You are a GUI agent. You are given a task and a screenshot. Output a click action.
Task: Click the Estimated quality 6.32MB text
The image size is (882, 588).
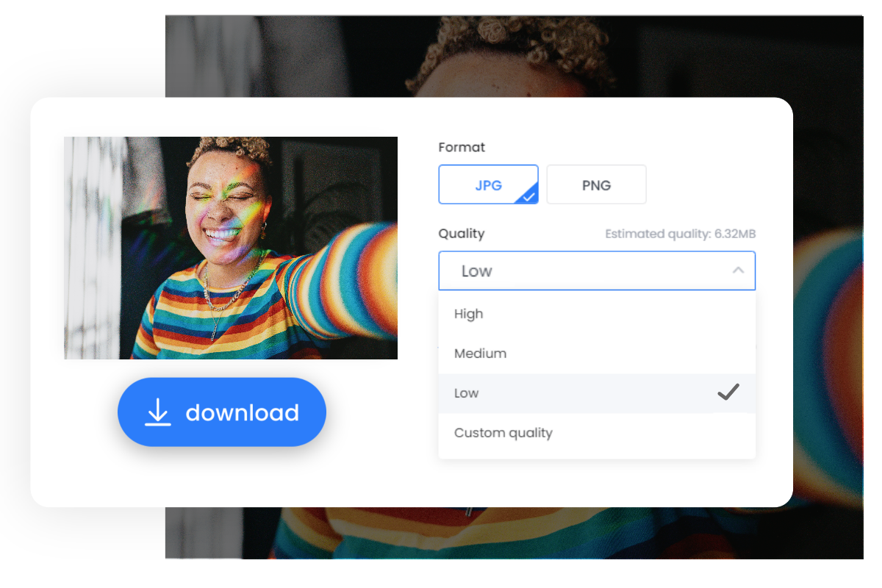point(680,234)
